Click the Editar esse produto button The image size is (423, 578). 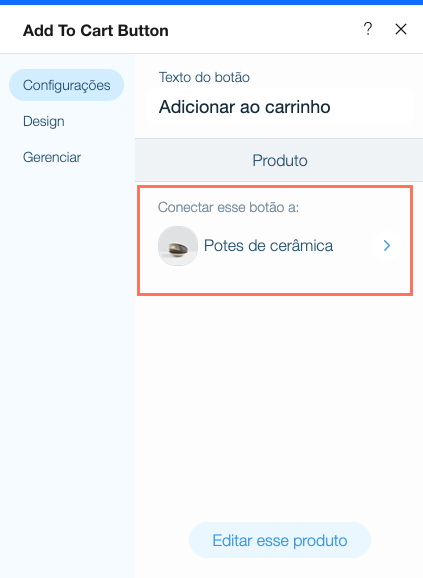[x=280, y=540]
